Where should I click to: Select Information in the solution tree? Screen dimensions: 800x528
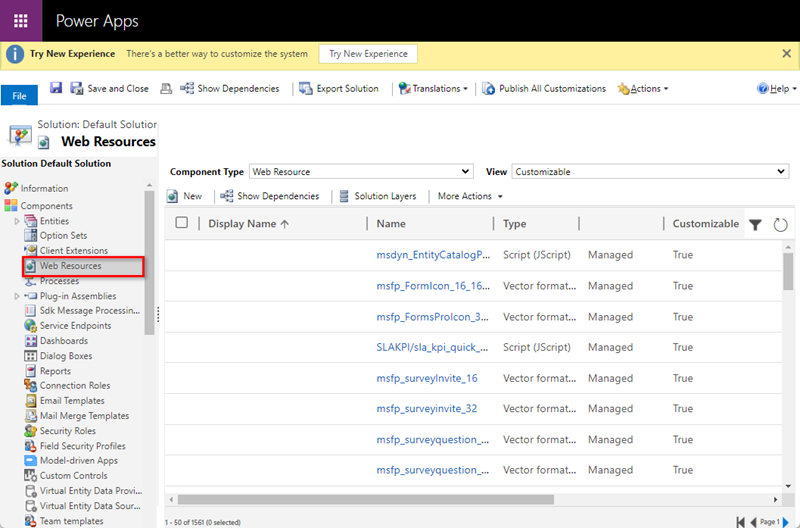tap(44, 188)
